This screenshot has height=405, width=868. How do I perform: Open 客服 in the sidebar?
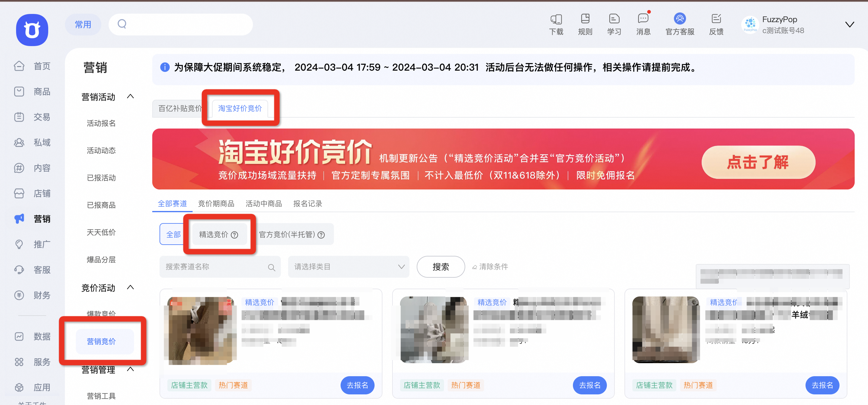pyautogui.click(x=32, y=270)
